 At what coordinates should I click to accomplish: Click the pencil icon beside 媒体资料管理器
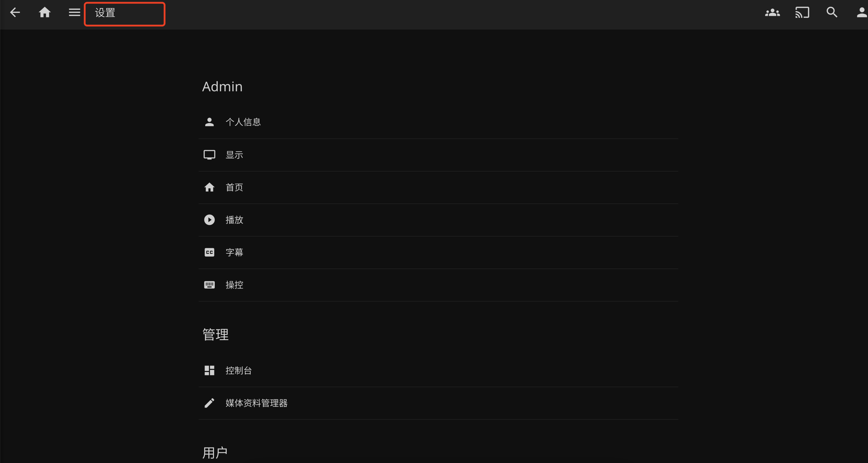[x=209, y=403]
